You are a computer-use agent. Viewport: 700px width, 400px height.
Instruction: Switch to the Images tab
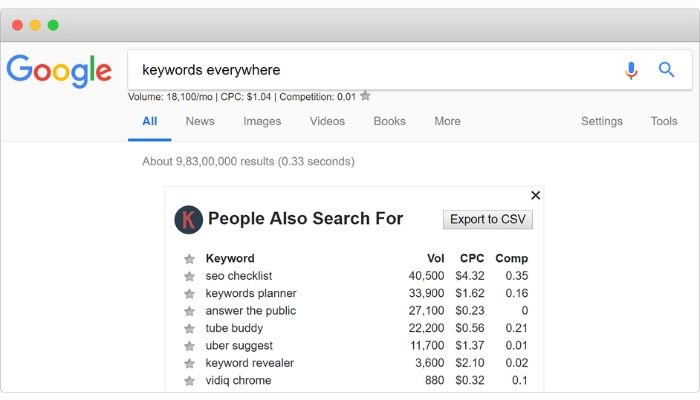click(x=262, y=121)
